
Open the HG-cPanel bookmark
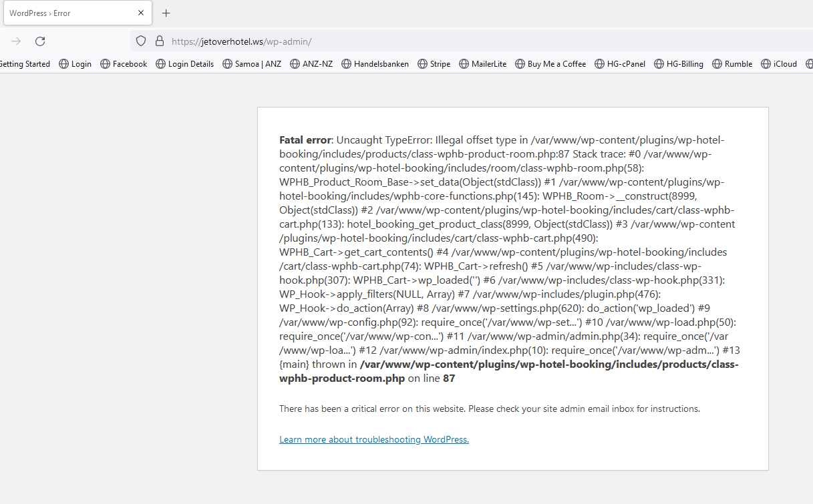[619, 64]
